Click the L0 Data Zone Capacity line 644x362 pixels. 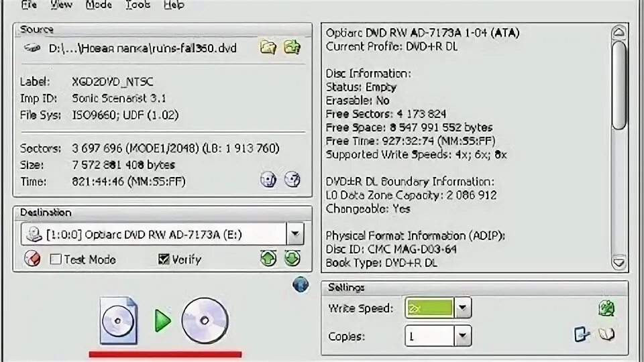coord(411,195)
